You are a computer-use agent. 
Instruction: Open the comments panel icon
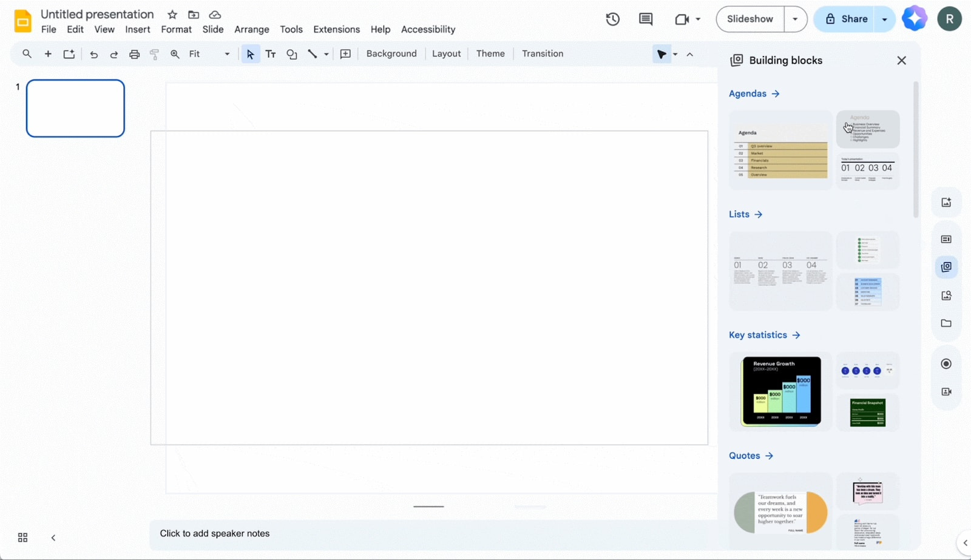[645, 19]
